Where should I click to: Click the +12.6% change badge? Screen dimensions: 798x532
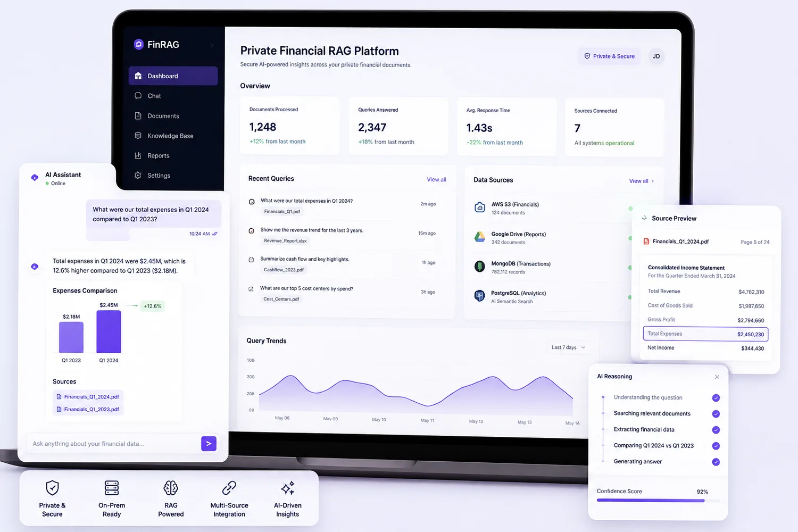[153, 306]
